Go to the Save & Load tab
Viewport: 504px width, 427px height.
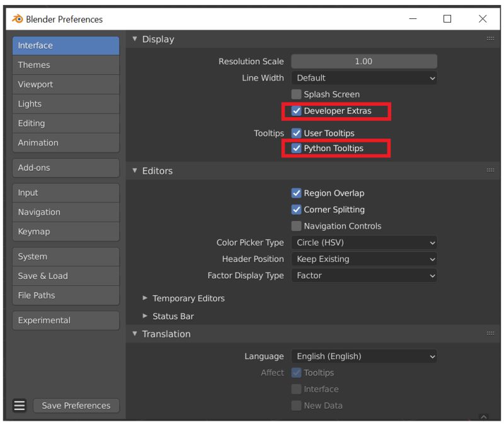pyautogui.click(x=66, y=276)
